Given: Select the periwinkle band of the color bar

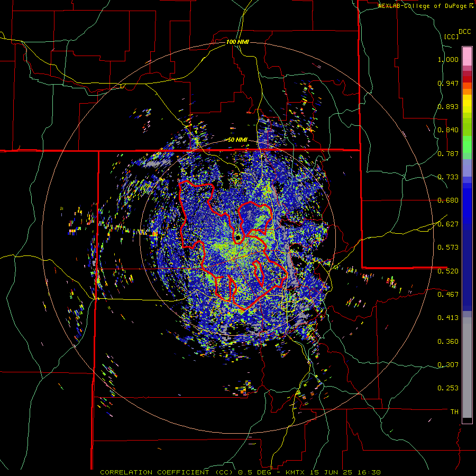Looking at the screenshot, I should click(467, 168).
